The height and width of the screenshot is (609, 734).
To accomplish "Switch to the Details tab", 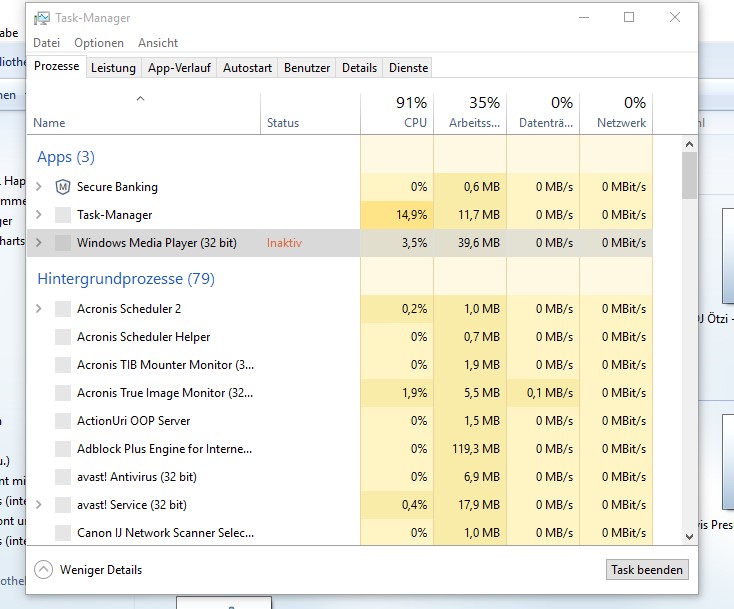I will (x=360, y=68).
